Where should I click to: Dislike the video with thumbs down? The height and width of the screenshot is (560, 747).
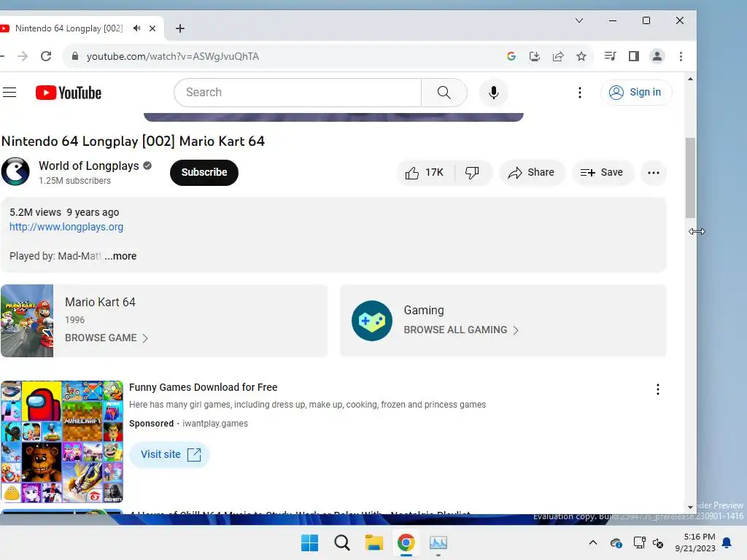tap(472, 172)
